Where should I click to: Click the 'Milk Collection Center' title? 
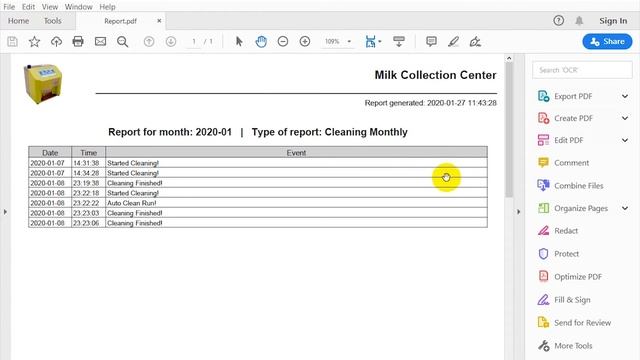(x=435, y=75)
